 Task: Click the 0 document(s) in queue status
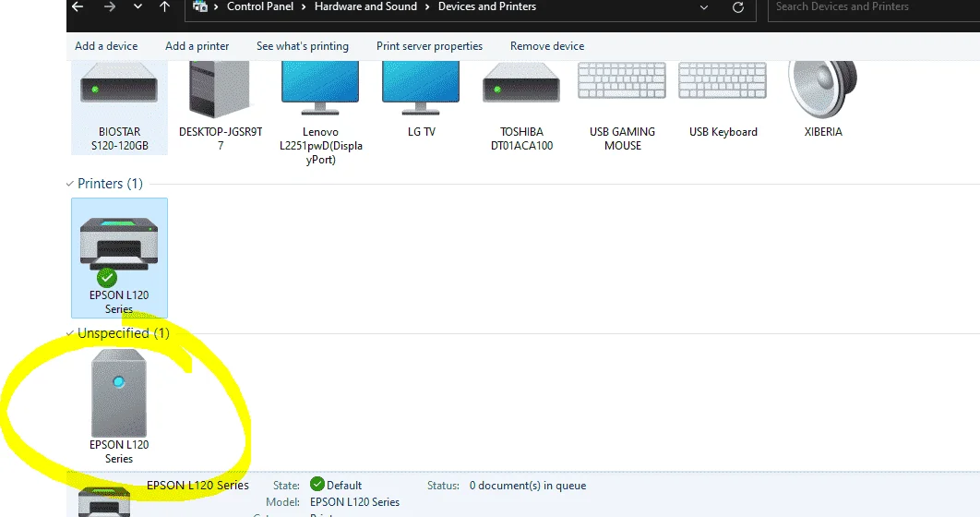(x=528, y=486)
